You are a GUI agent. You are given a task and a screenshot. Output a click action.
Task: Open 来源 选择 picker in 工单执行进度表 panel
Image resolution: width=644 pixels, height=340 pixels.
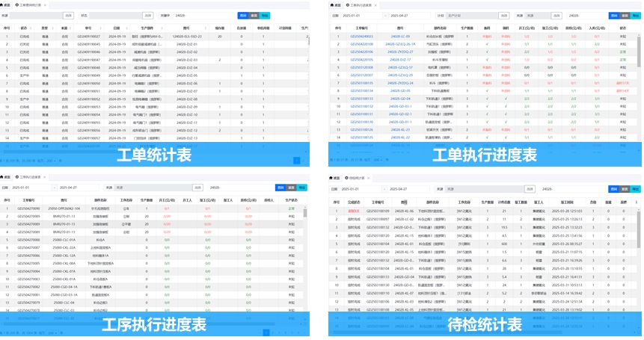(556, 16)
